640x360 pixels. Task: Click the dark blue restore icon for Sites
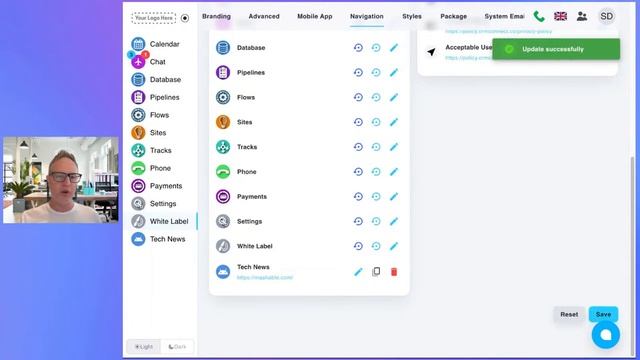pos(358,122)
